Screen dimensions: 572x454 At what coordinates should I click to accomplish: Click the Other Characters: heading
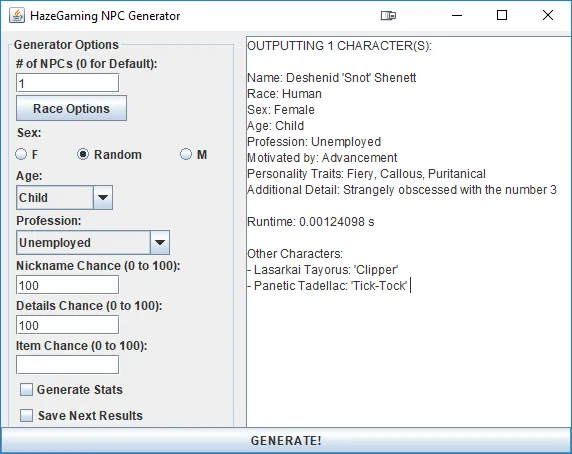[x=295, y=254]
